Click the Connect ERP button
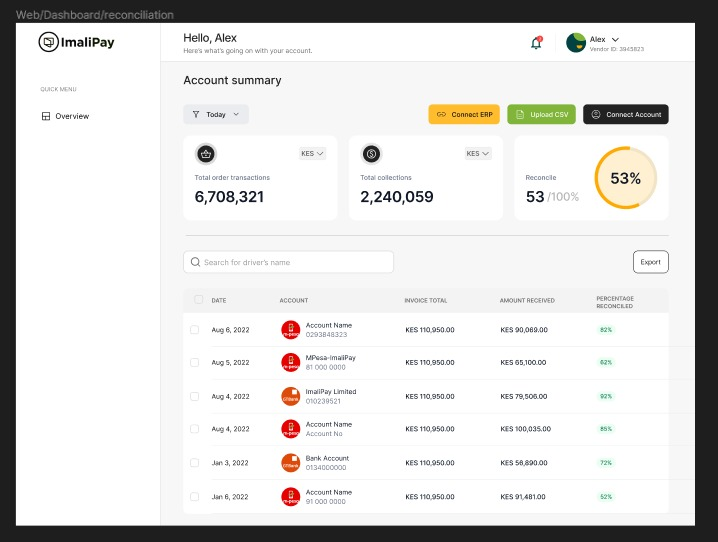This screenshot has height=542, width=718. click(464, 114)
